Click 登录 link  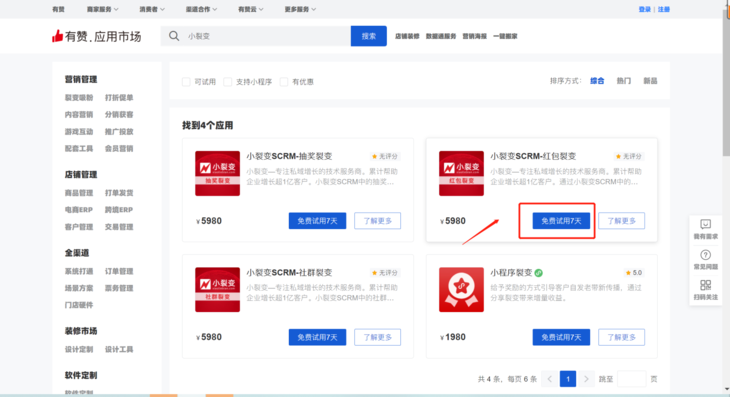[644, 9]
